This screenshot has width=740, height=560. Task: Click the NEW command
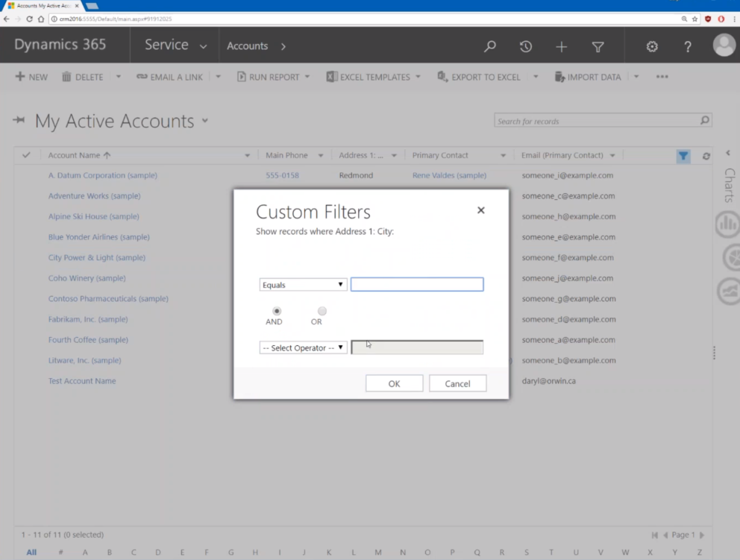pyautogui.click(x=31, y=77)
